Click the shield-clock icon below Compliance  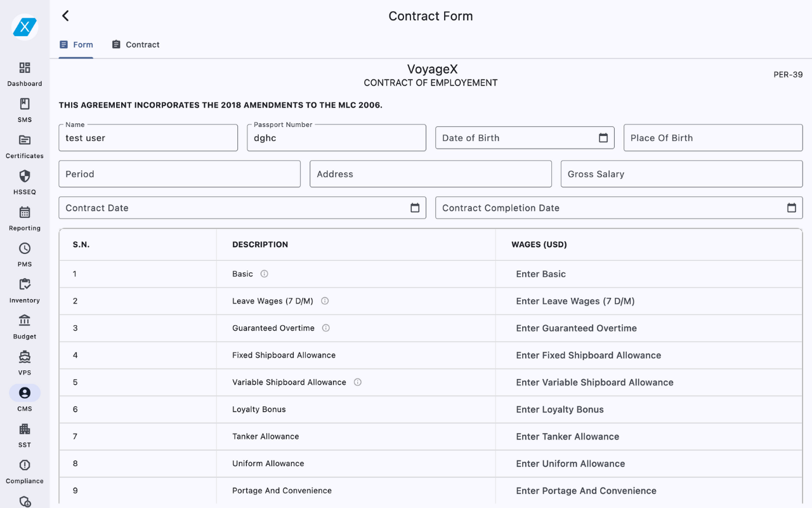point(25,501)
